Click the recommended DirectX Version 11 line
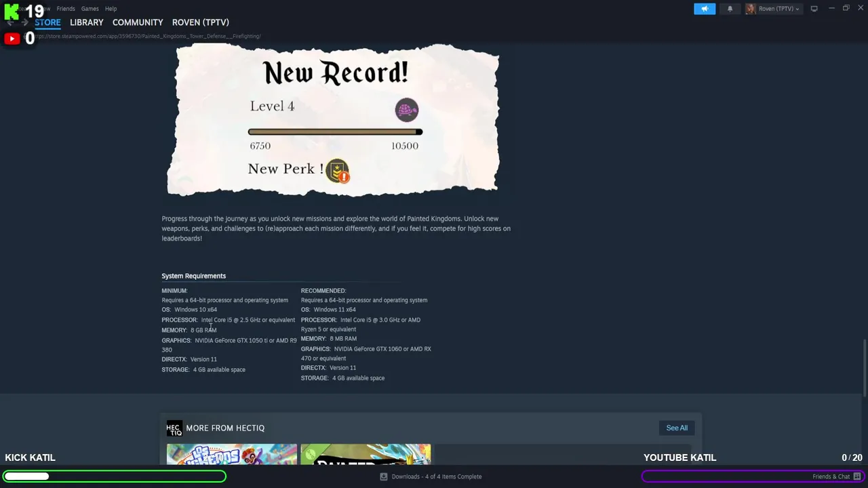 pos(329,368)
